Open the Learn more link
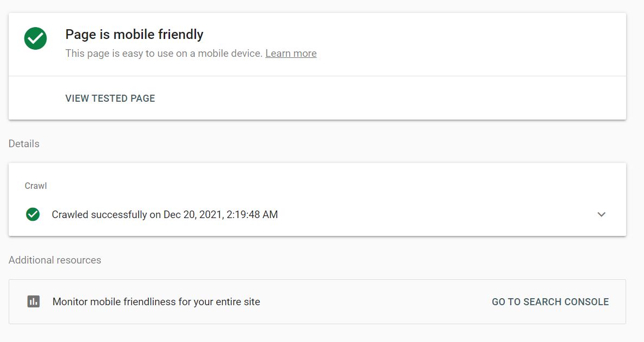Viewport: 644px width, 342px height. point(291,54)
